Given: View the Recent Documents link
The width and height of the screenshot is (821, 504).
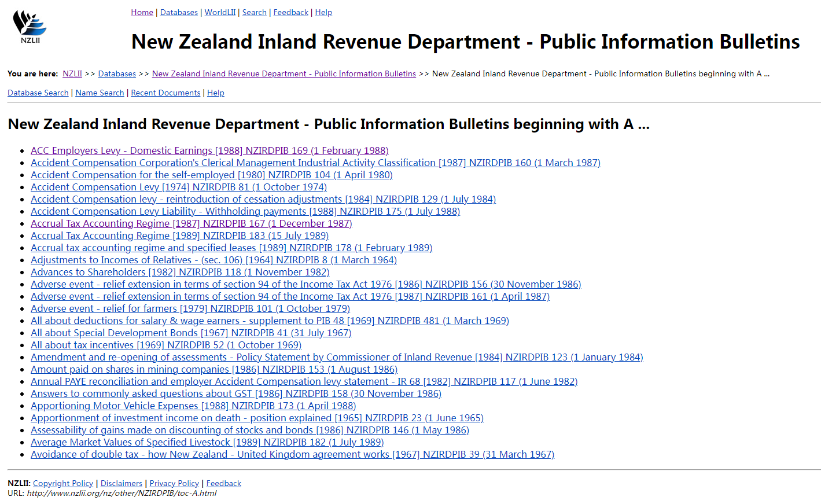Looking at the screenshot, I should pos(165,93).
